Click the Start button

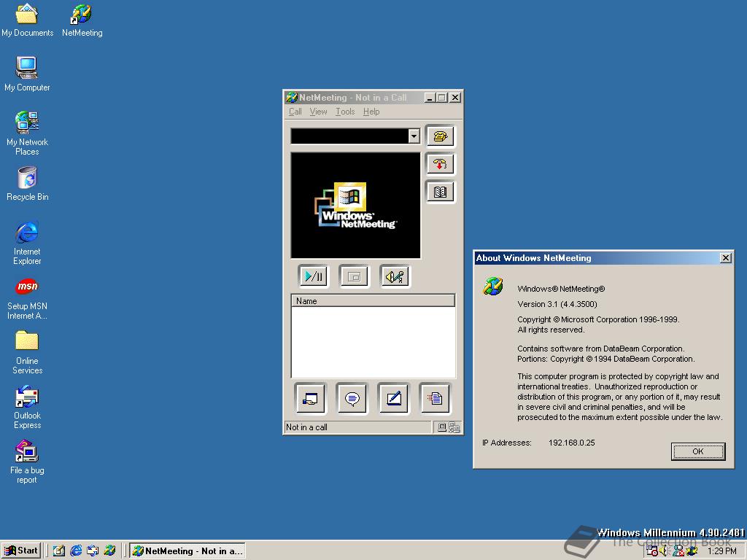21,551
